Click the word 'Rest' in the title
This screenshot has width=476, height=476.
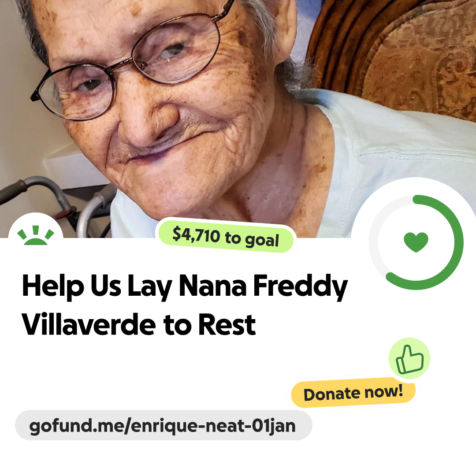[x=227, y=325]
